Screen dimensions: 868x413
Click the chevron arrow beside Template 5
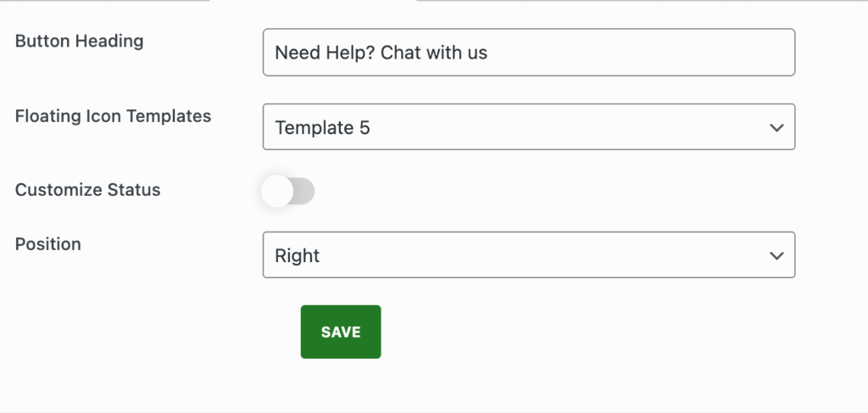coord(776,127)
